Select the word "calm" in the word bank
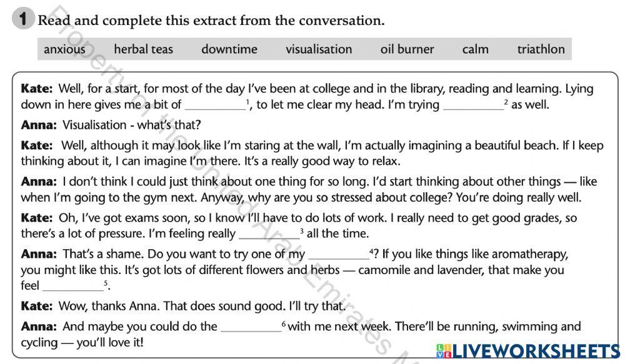Screen dimensions: 625x364 (475, 49)
